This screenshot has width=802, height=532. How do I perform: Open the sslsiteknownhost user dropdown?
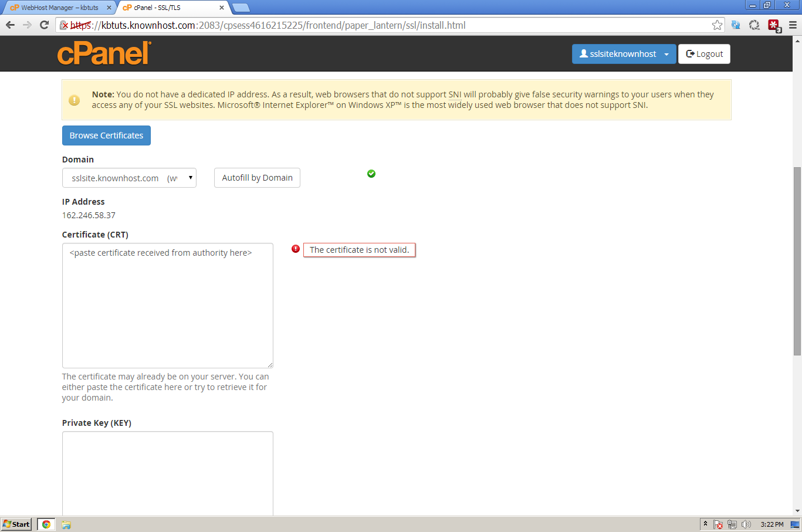624,54
